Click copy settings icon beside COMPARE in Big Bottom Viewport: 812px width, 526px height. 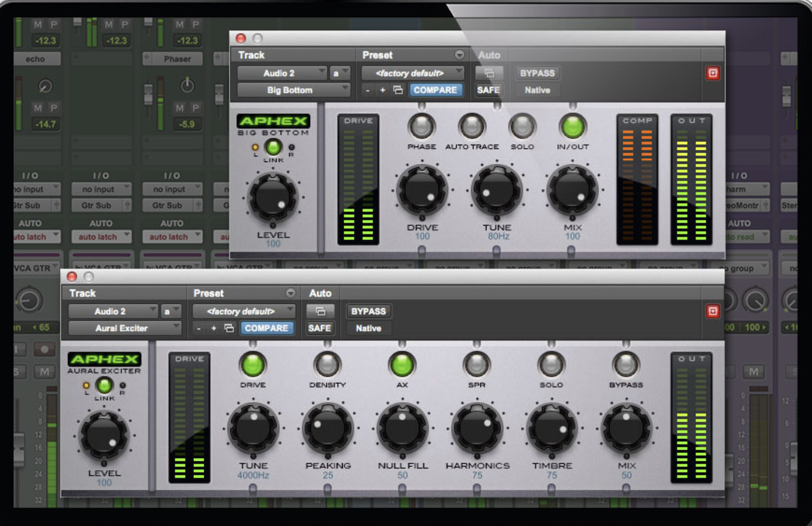pyautogui.click(x=398, y=90)
